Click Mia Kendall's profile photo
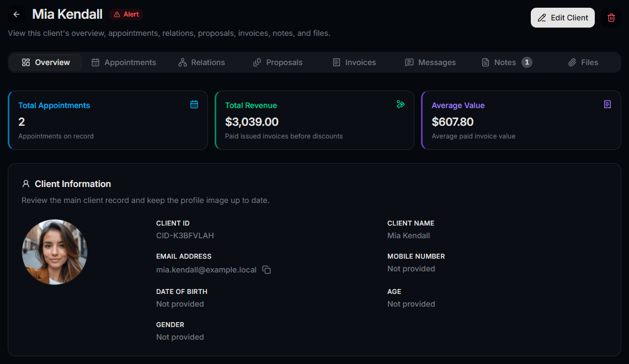Viewport: 629px width, 364px height. [x=55, y=251]
